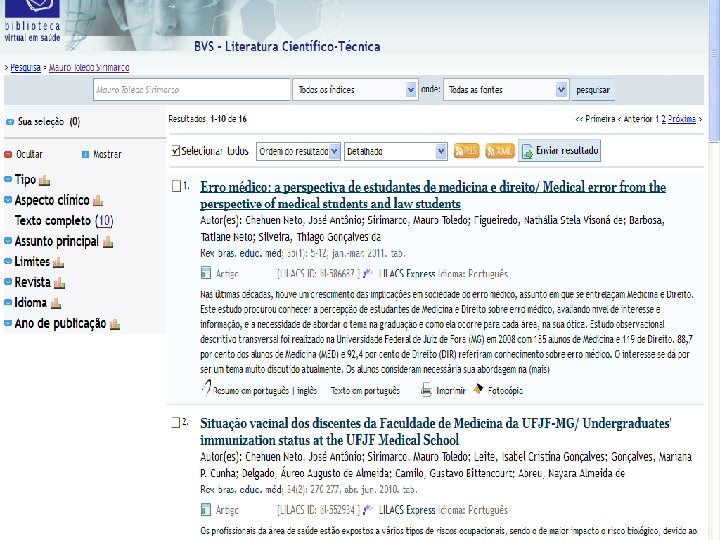Image resolution: width=720 pixels, height=540 pixels.
Task: Click the LILACS Express icon of result 2
Action: (368, 509)
